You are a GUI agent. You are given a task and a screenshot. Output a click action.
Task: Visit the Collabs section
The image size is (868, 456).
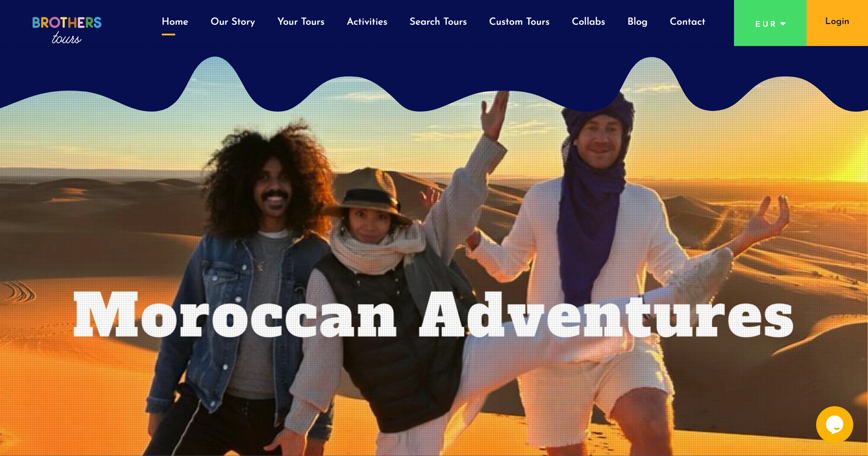(x=588, y=22)
